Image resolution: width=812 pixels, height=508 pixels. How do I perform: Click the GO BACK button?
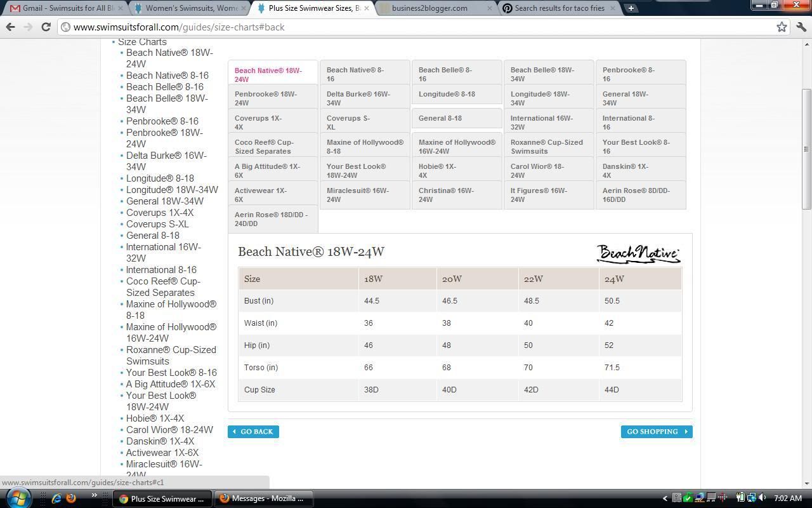(x=253, y=432)
